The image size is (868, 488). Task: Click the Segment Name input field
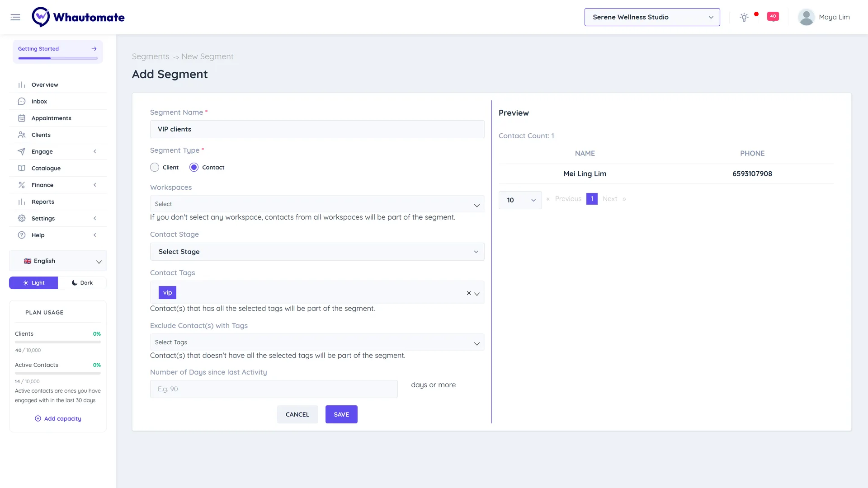pyautogui.click(x=317, y=129)
